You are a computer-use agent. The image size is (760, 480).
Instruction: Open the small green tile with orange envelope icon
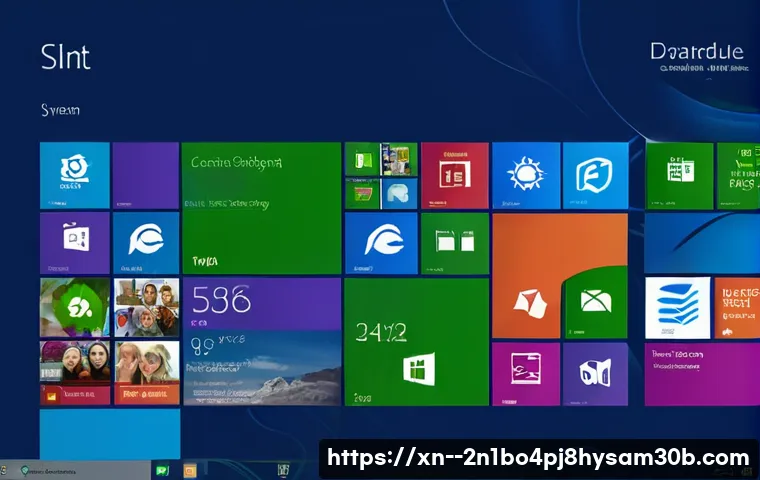pyautogui.click(x=362, y=193)
